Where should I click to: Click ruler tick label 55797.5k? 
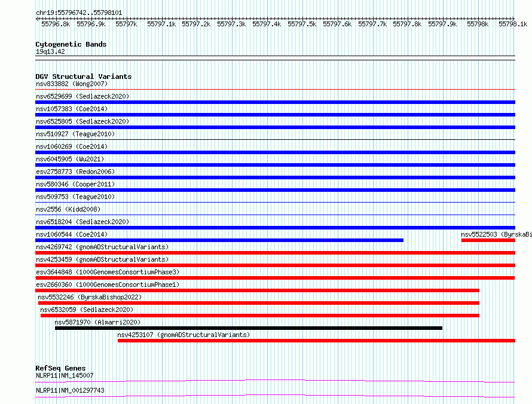click(302, 24)
